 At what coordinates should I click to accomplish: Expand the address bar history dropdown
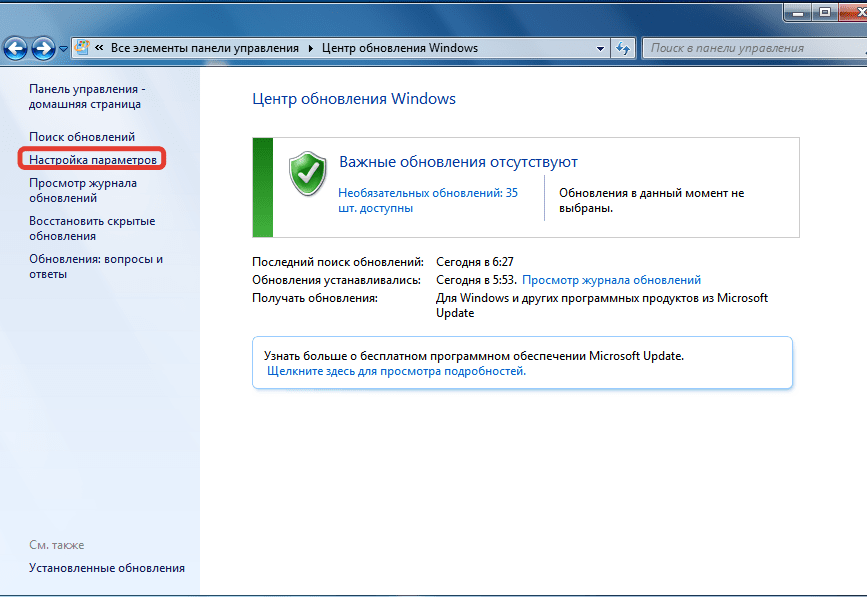pos(600,49)
